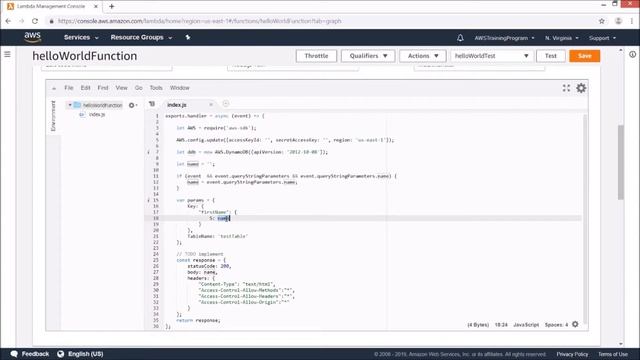Open the Edit menu in code editor
The width and height of the screenshot is (640, 360).
[85, 88]
